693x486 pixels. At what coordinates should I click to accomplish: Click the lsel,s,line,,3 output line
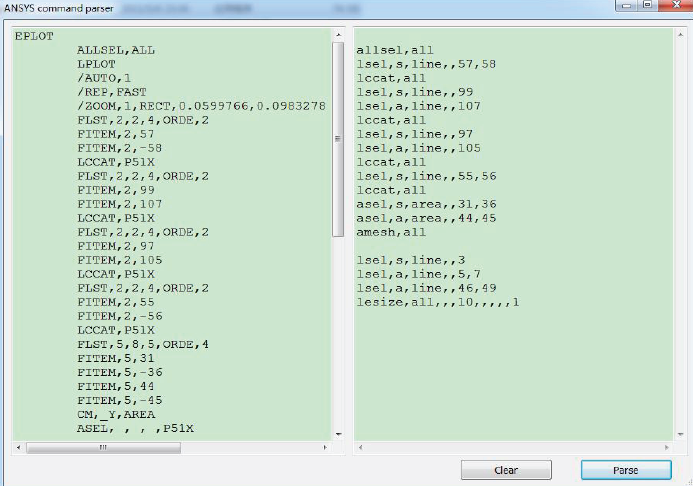411,260
